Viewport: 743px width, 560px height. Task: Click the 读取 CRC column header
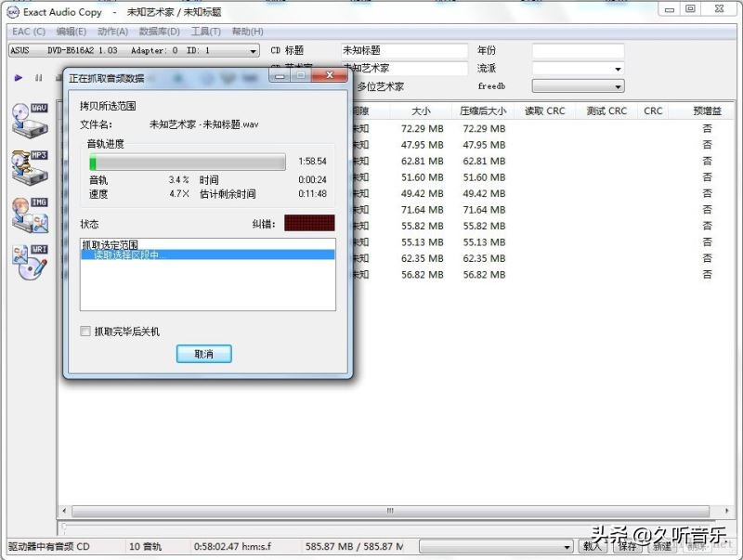coord(545,111)
